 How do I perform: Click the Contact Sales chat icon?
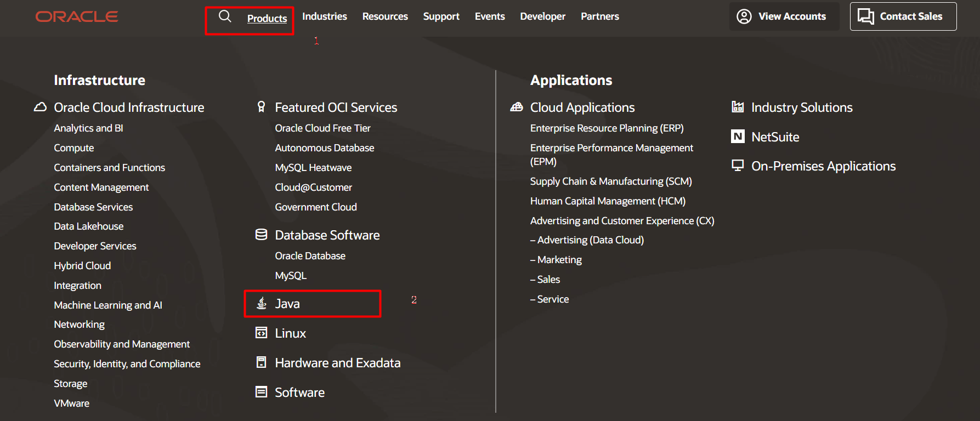pos(866,16)
